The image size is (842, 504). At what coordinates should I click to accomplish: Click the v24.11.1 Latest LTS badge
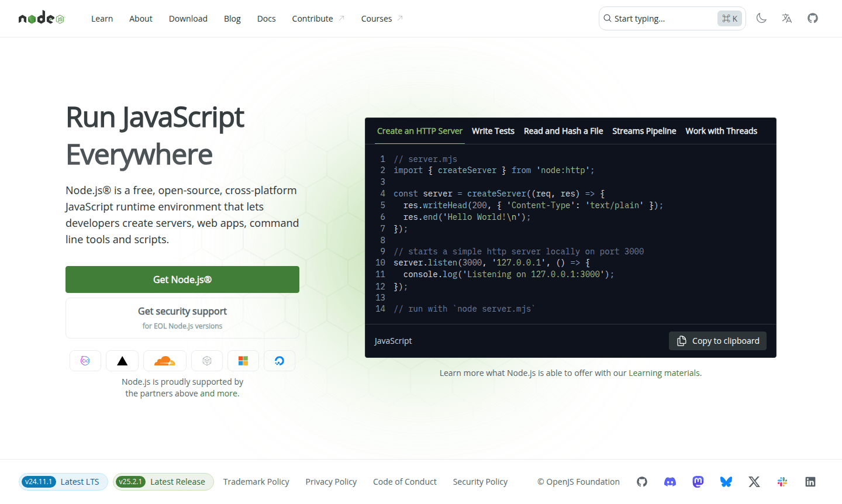pyautogui.click(x=63, y=481)
